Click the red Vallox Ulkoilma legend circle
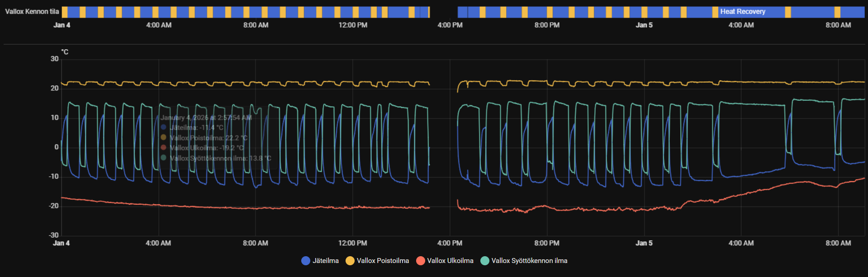Image resolution: width=868 pixels, height=277 pixels. (x=421, y=261)
